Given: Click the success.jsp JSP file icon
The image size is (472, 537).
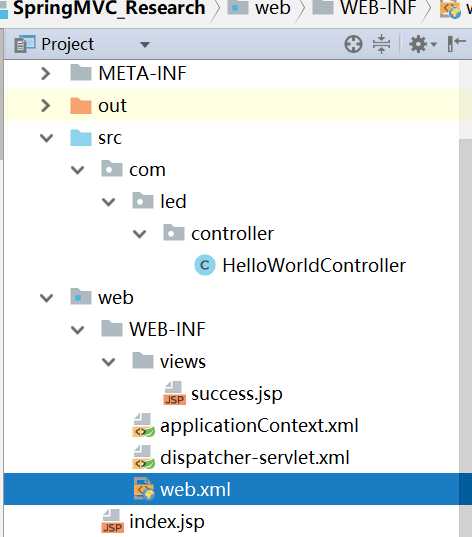Looking at the screenshot, I should [175, 393].
